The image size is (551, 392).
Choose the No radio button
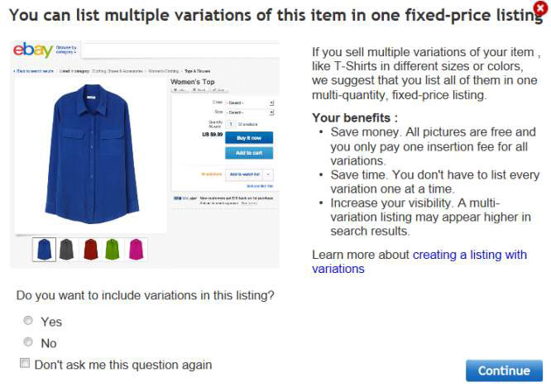click(x=28, y=342)
